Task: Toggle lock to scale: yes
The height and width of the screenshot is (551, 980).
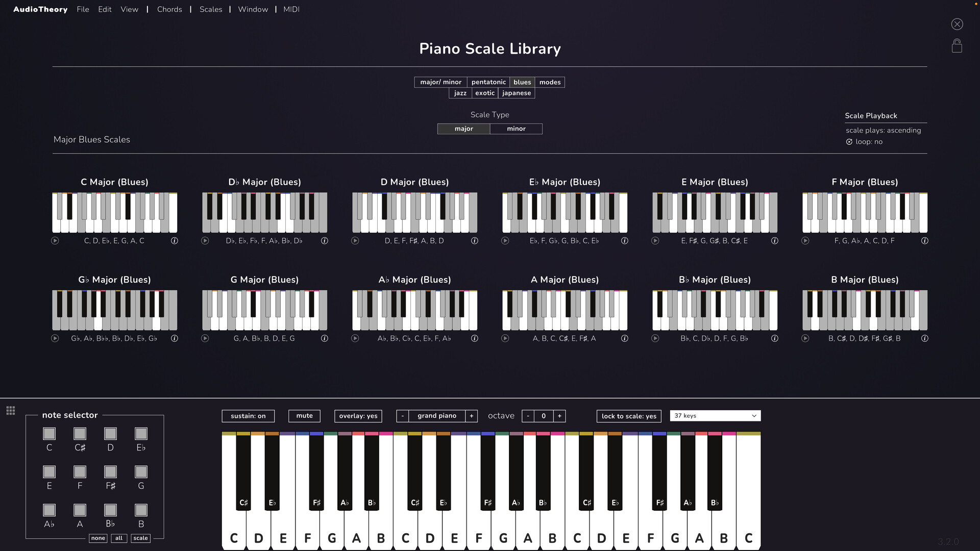Action: 629,416
